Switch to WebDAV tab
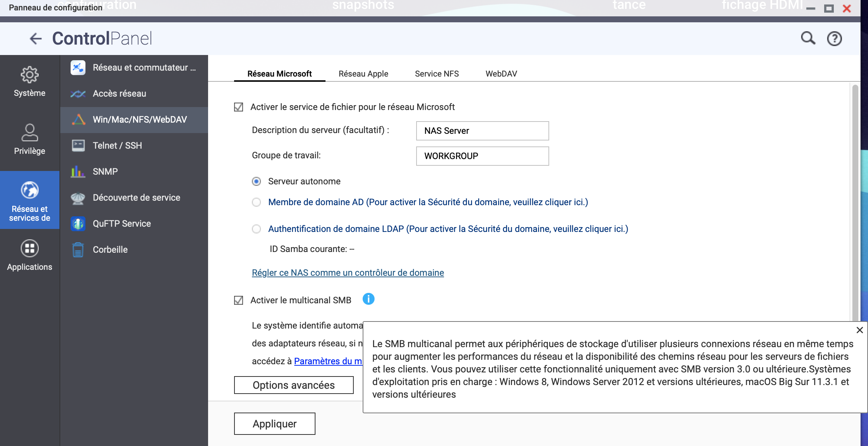Screen dimensions: 868x446 501,74
